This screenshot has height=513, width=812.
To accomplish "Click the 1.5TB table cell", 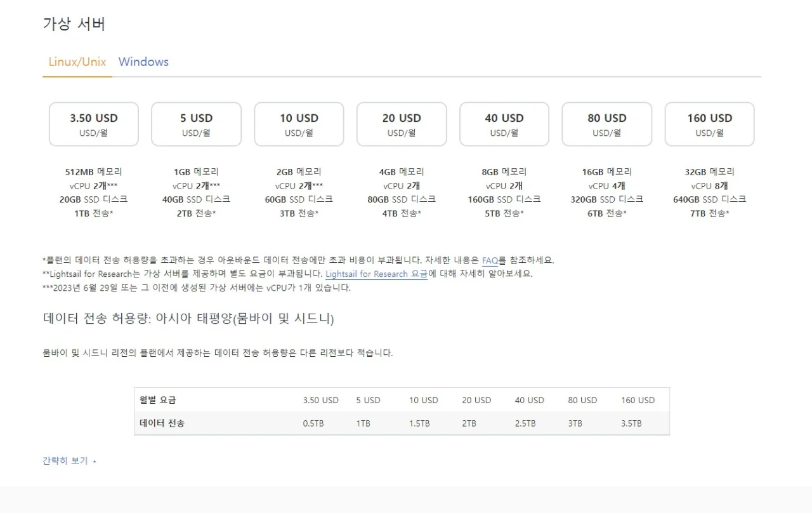I will [x=419, y=423].
